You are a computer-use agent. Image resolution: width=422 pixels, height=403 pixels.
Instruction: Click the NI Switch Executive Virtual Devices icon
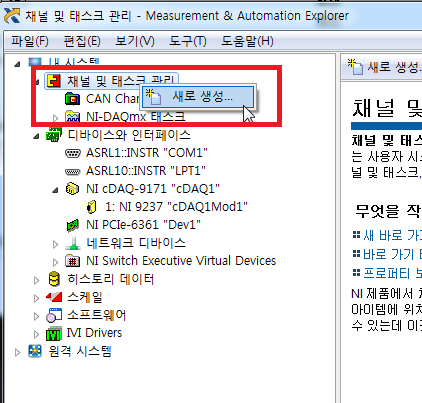73,261
